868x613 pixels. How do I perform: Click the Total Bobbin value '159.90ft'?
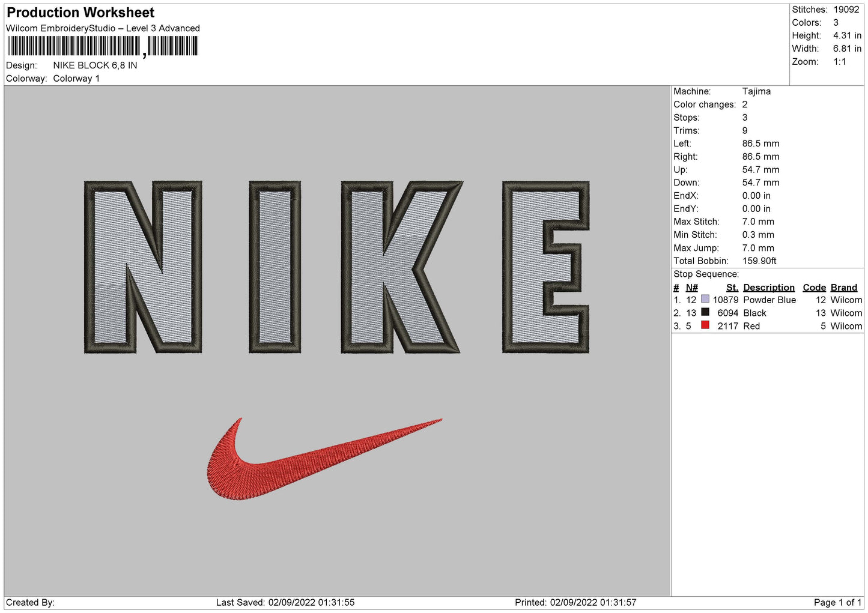tap(759, 261)
